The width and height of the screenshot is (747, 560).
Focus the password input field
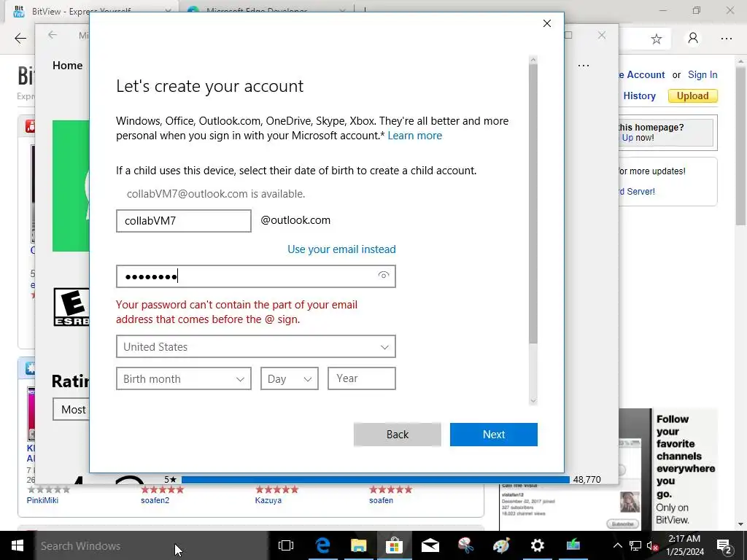tap(256, 276)
